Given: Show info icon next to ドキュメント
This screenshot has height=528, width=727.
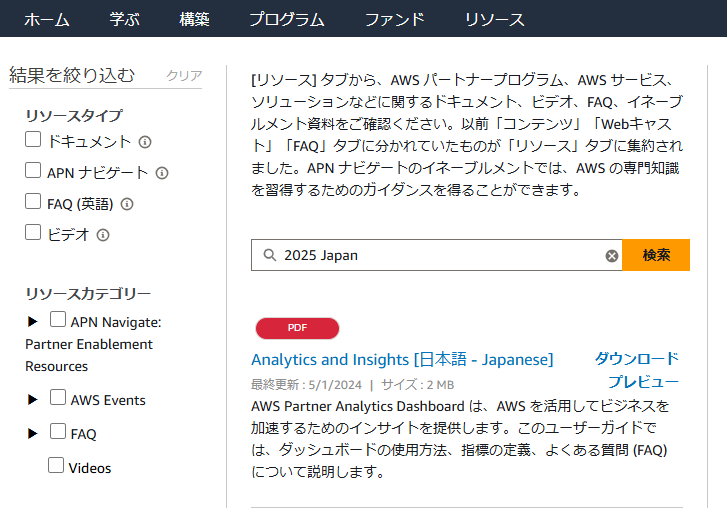Looking at the screenshot, I should [145, 142].
